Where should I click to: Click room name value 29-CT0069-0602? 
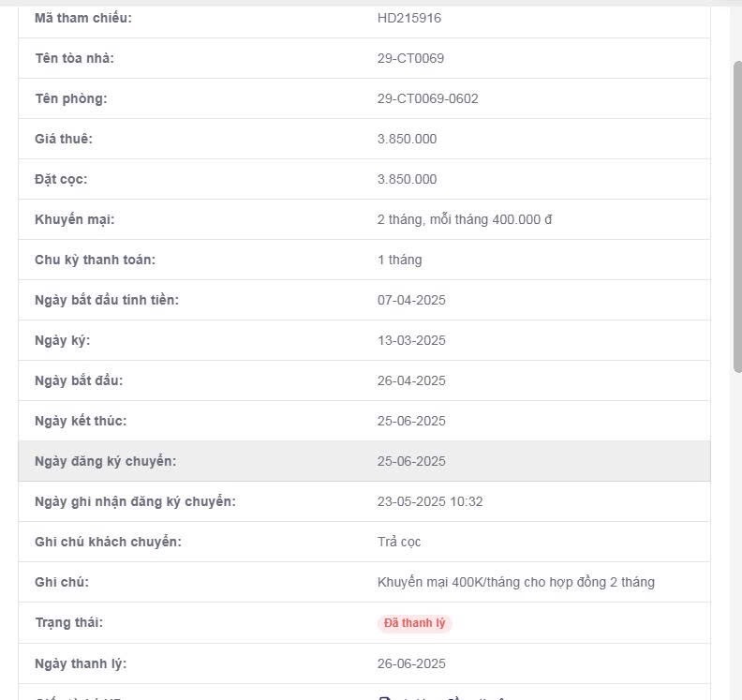pos(427,98)
